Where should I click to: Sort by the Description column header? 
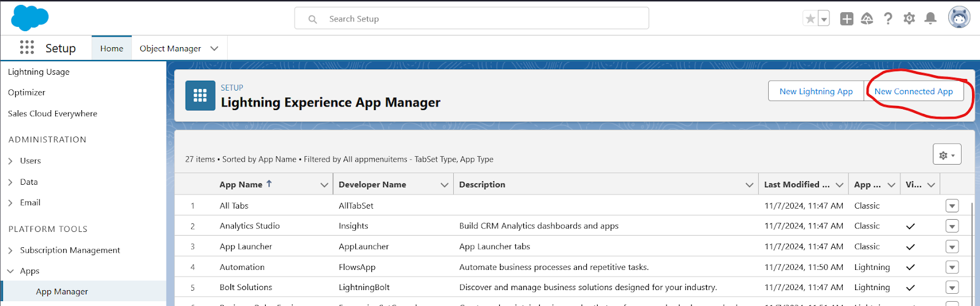tap(482, 184)
